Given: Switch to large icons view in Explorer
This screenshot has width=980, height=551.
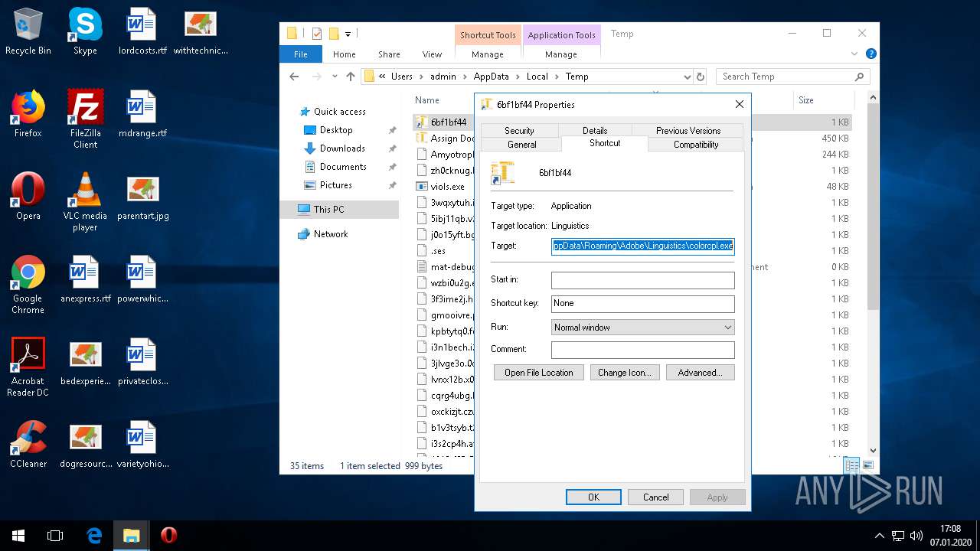Looking at the screenshot, I should click(x=868, y=465).
